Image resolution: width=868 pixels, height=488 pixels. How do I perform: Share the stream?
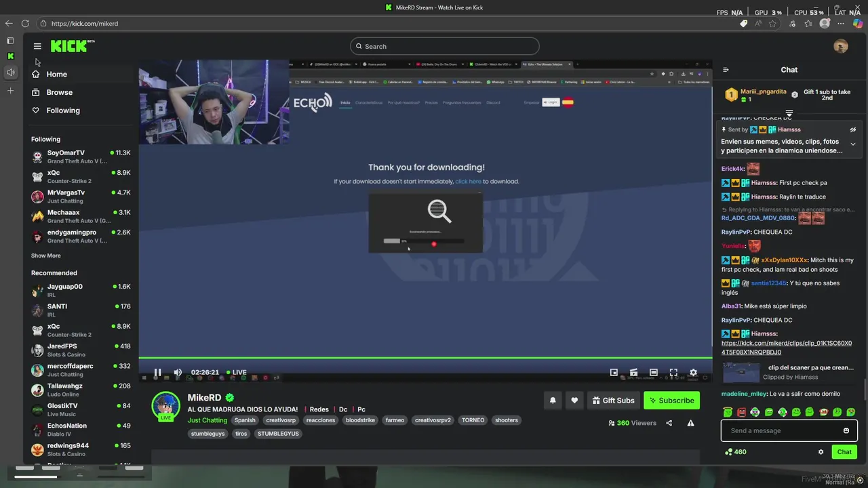[x=669, y=423]
